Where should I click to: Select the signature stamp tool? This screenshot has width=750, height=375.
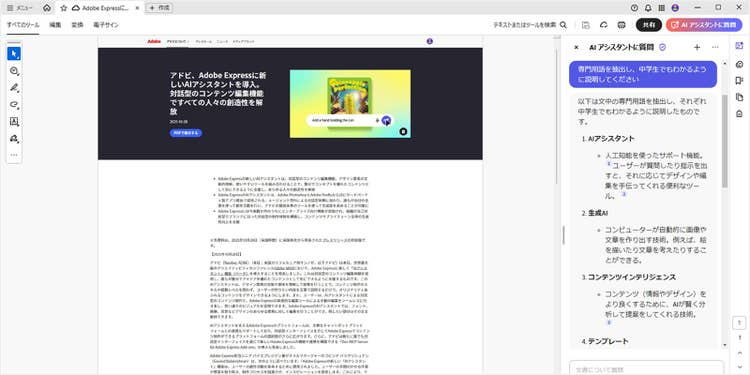tap(14, 138)
